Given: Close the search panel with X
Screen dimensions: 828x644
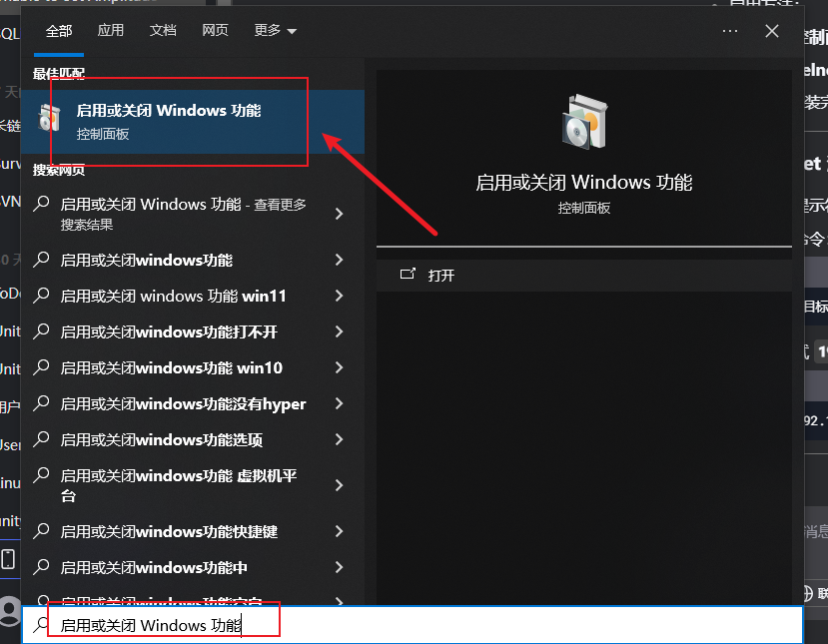Looking at the screenshot, I should tap(771, 31).
